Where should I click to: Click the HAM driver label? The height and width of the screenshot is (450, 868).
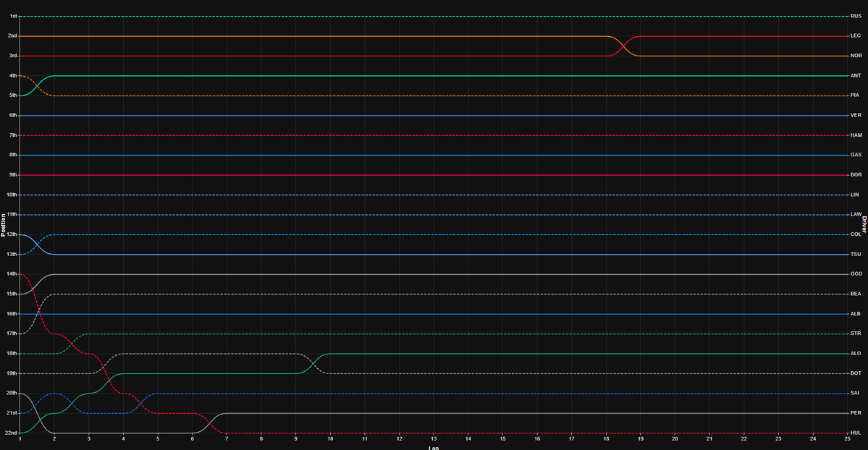[856, 135]
